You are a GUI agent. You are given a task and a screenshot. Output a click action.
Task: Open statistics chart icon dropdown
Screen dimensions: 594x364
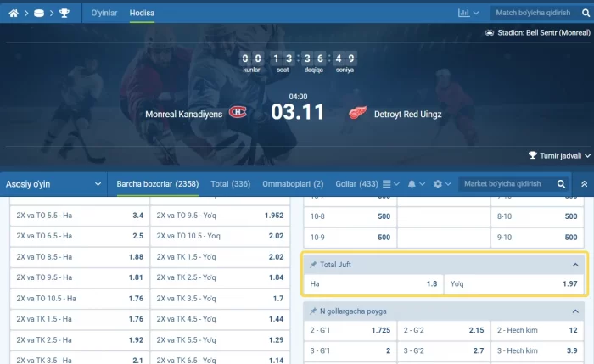click(463, 13)
